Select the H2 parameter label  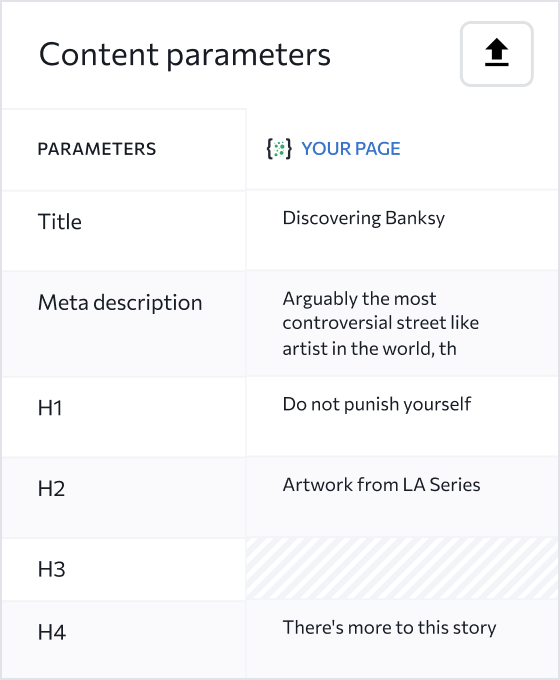(x=51, y=489)
